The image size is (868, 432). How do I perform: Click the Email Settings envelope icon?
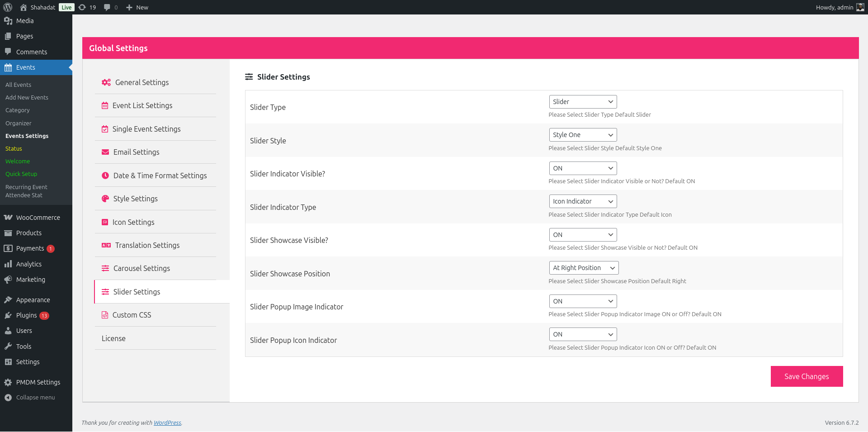pyautogui.click(x=105, y=152)
